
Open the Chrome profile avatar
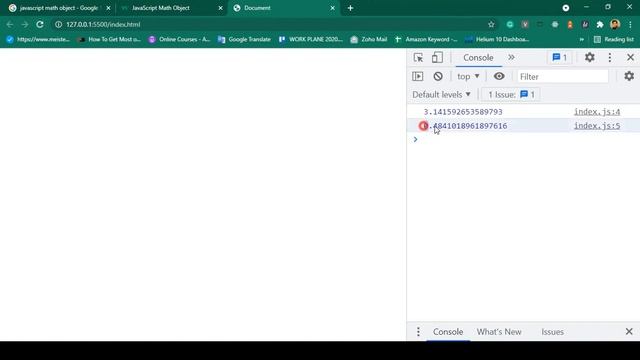pyautogui.click(x=615, y=24)
